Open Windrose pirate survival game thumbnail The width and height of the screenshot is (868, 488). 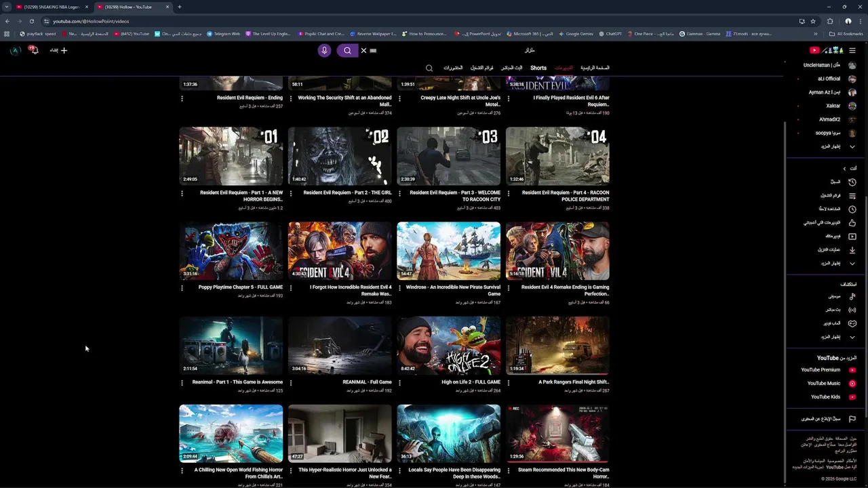pyautogui.click(x=449, y=251)
